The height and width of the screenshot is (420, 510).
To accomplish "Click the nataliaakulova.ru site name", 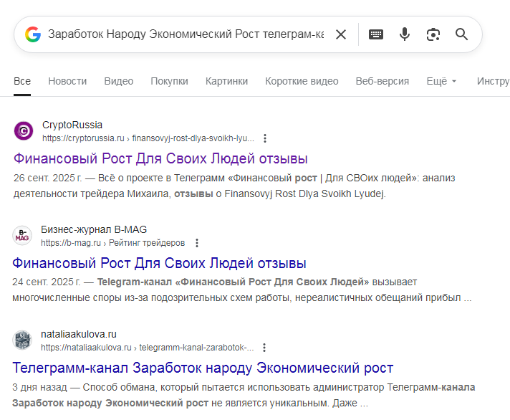I will 79,334.
